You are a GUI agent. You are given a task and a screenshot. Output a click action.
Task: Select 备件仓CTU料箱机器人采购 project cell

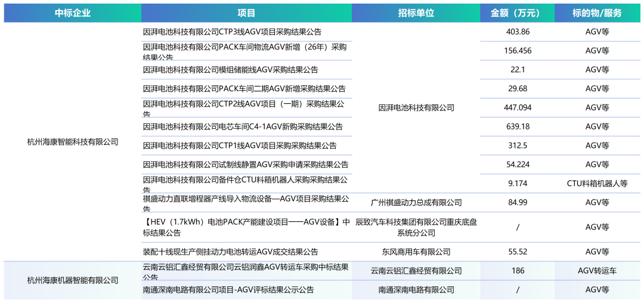(x=246, y=184)
